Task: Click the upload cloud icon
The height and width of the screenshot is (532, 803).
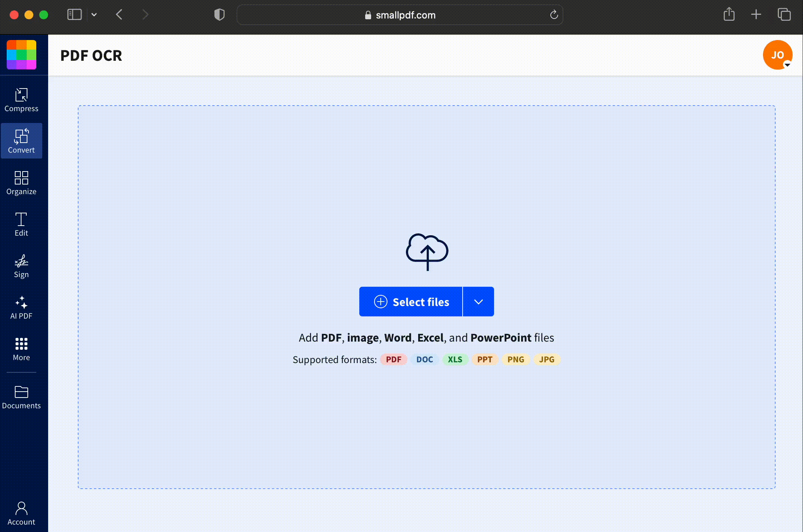Action: pyautogui.click(x=426, y=251)
